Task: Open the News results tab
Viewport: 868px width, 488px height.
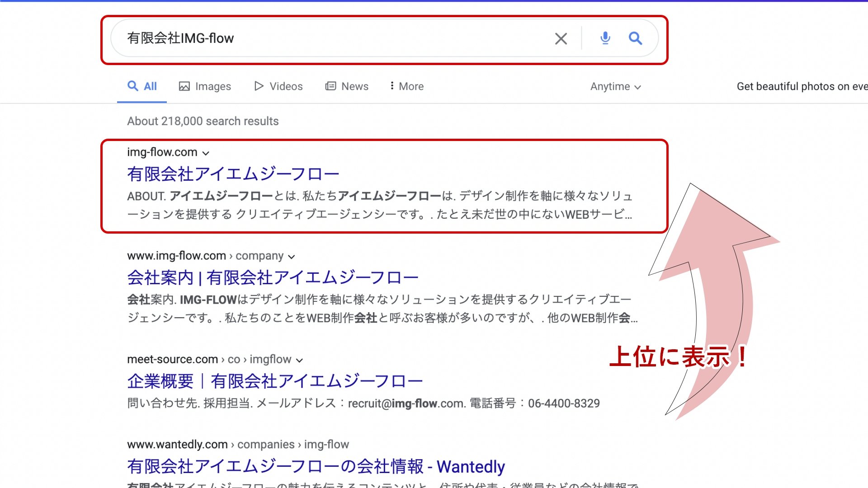Action: pos(354,86)
